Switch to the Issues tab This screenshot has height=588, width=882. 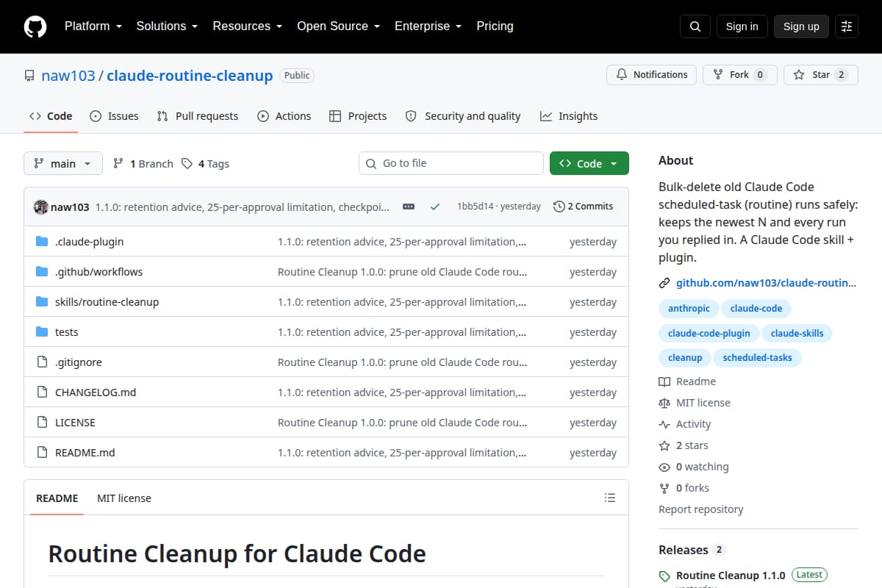pos(114,116)
